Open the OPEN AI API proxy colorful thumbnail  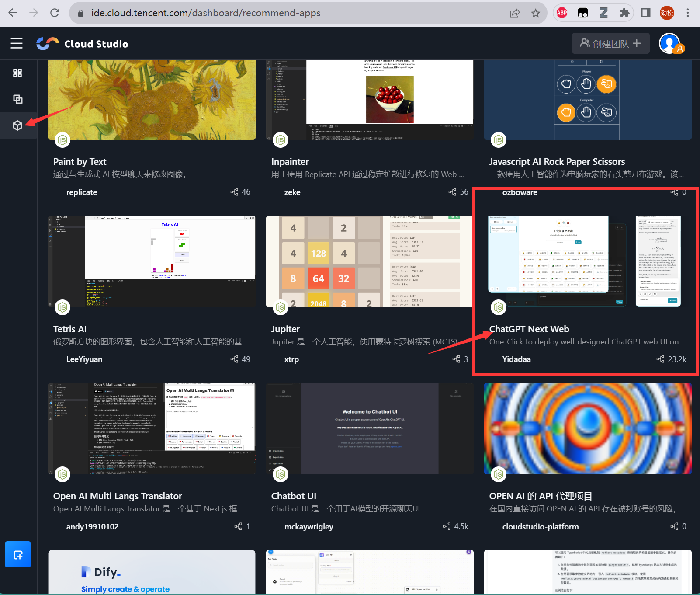pyautogui.click(x=588, y=428)
